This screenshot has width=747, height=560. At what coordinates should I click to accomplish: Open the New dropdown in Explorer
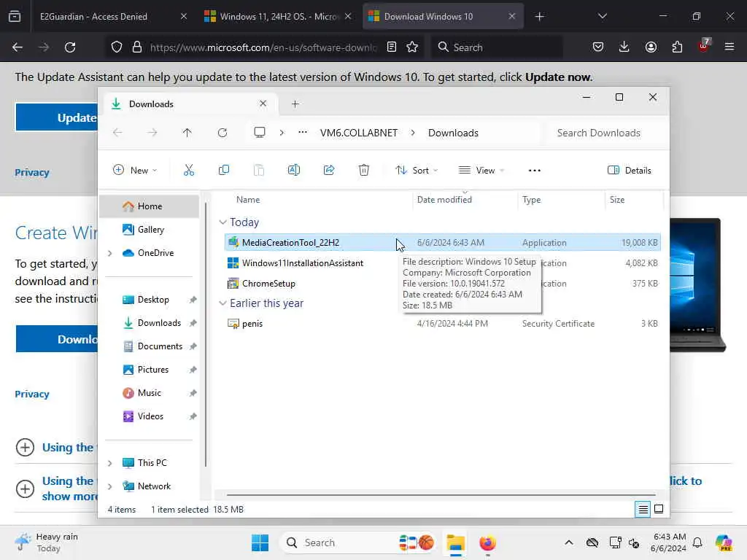[x=135, y=170]
